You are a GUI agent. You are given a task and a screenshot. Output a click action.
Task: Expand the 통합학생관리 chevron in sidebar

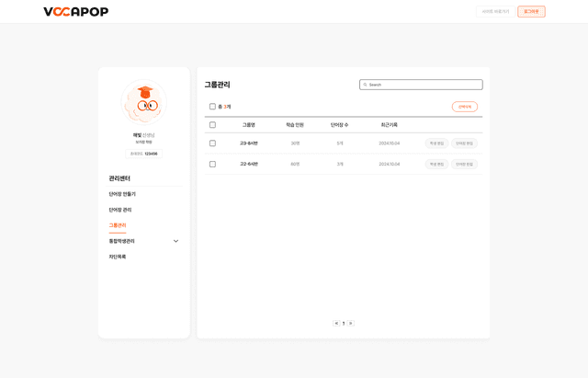(175, 241)
